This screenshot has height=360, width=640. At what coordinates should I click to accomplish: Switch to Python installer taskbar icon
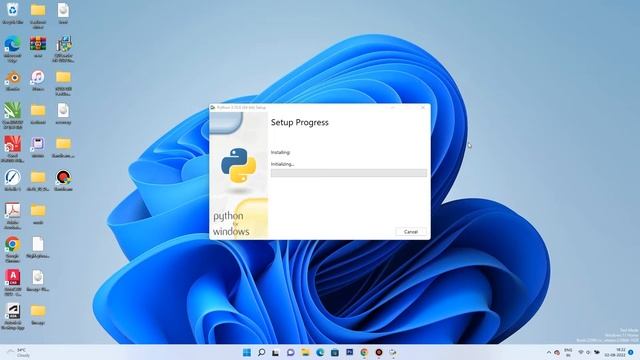click(393, 352)
